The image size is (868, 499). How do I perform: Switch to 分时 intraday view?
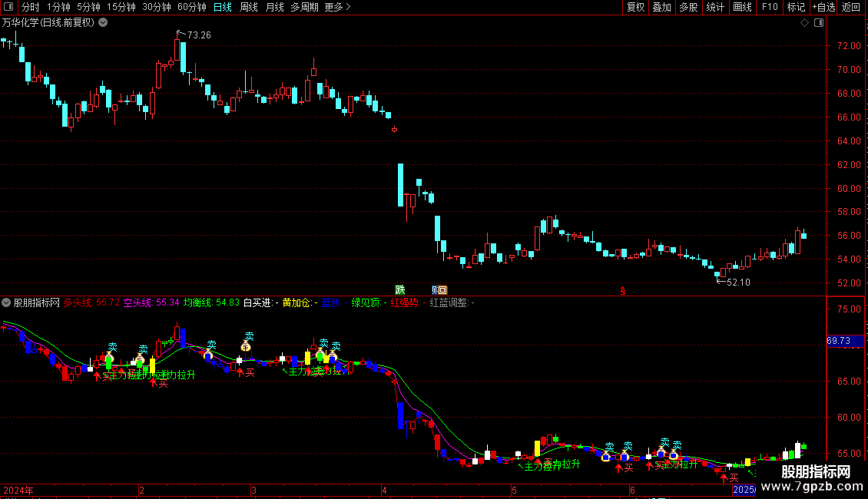(x=31, y=7)
